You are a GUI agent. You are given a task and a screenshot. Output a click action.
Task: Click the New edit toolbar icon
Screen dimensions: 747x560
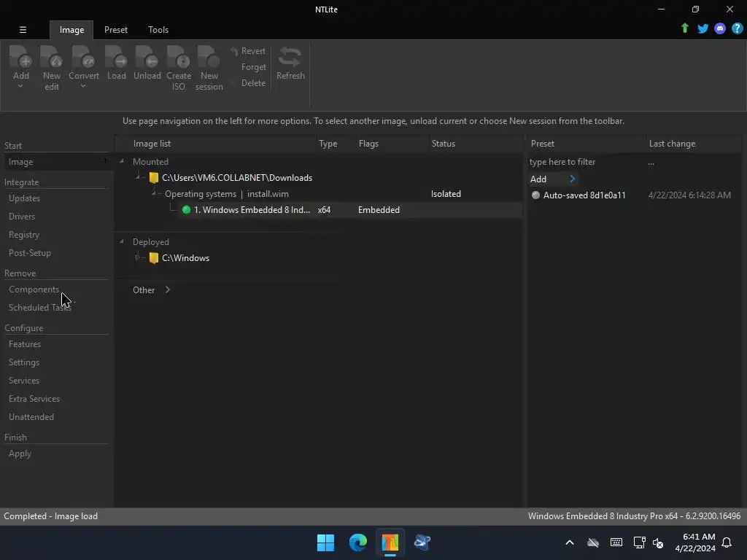pos(52,57)
